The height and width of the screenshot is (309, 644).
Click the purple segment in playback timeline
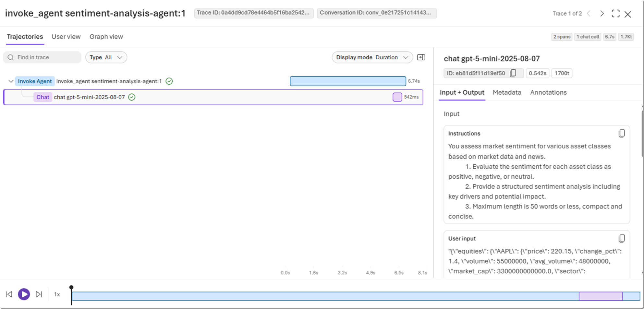coord(601,296)
